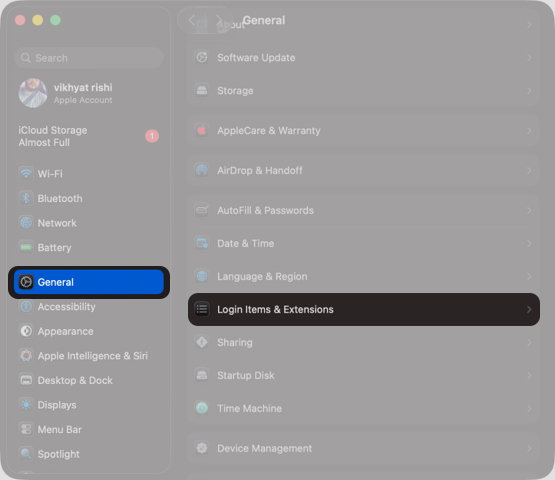
Task: Open Accessibility settings pane
Action: (89, 307)
